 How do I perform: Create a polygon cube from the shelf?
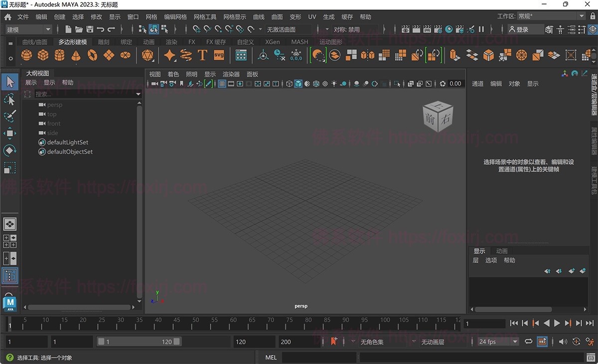point(42,55)
